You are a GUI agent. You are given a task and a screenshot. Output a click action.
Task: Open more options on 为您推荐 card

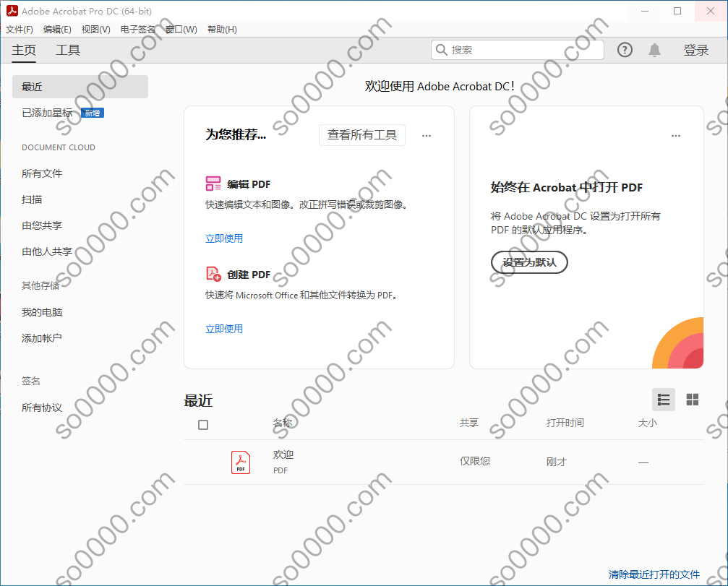click(427, 136)
